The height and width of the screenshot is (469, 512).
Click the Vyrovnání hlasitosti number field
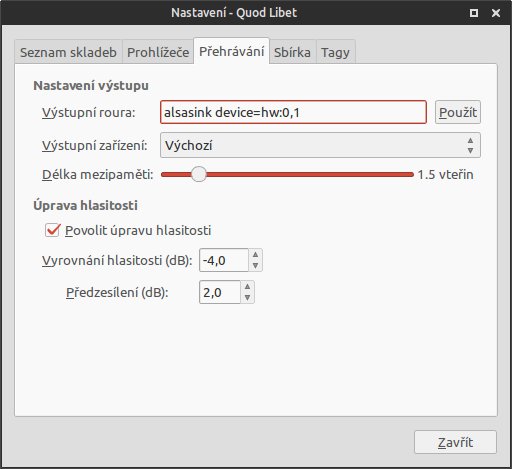coord(224,260)
